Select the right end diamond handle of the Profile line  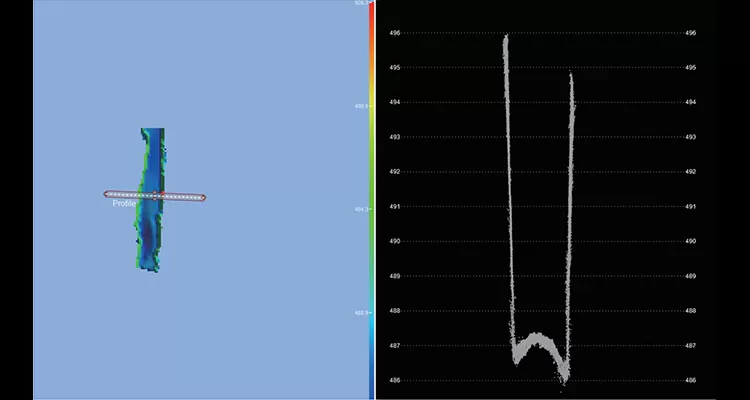pyautogui.click(x=204, y=198)
